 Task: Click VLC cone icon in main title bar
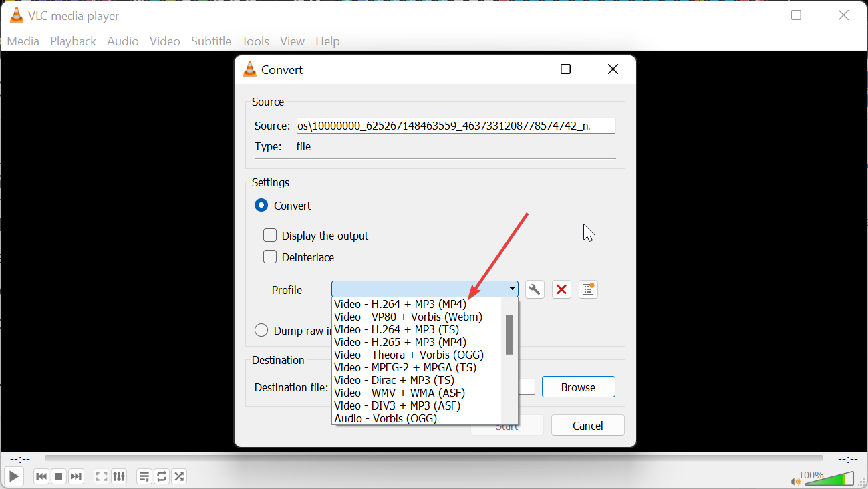[x=16, y=15]
